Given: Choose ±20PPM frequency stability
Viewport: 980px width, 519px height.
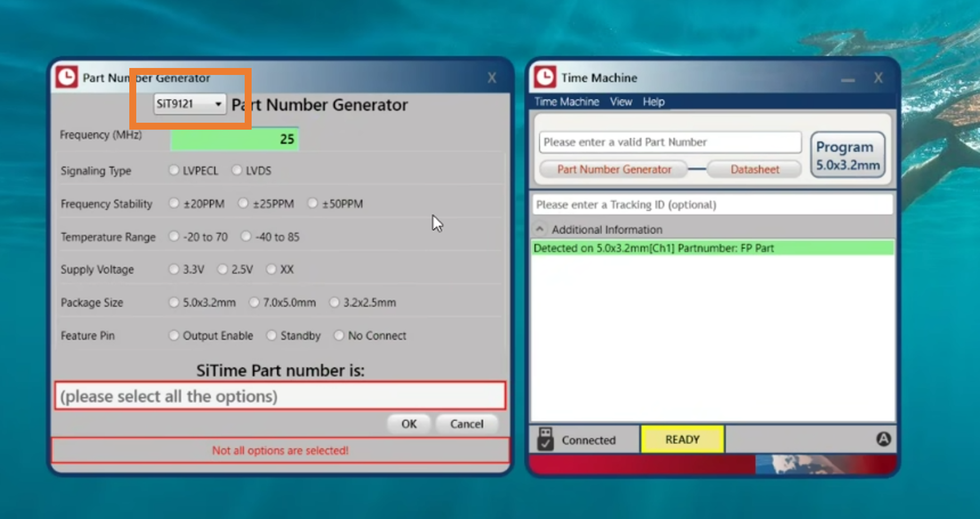Looking at the screenshot, I should (x=174, y=203).
